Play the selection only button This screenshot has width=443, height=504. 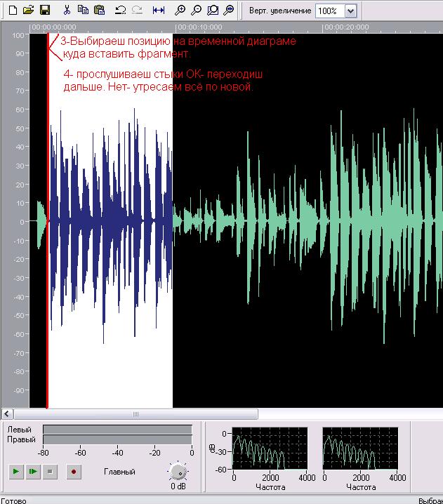(x=33, y=472)
